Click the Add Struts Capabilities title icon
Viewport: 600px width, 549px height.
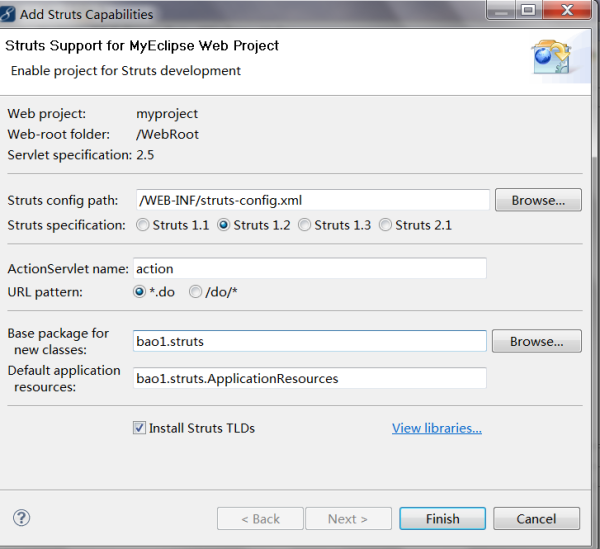tap(7, 14)
